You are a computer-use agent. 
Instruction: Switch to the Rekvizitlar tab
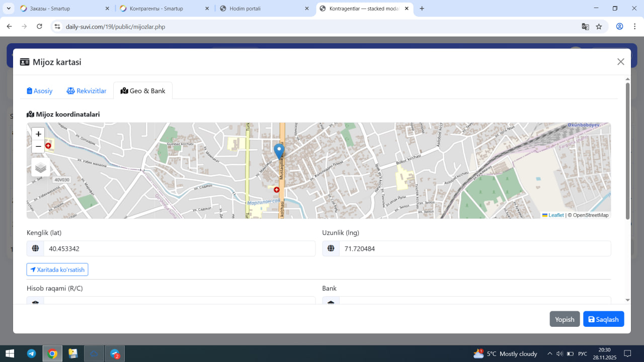87,91
